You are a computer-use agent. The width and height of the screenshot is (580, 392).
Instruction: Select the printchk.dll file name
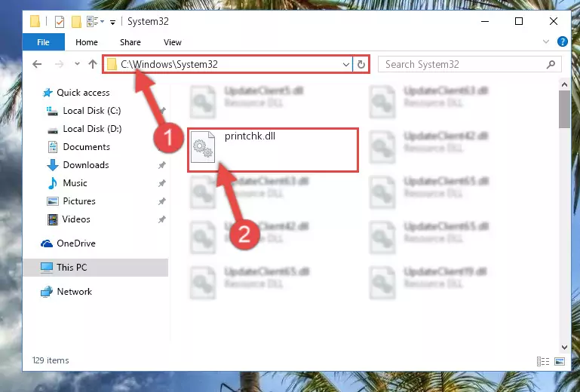(250, 136)
